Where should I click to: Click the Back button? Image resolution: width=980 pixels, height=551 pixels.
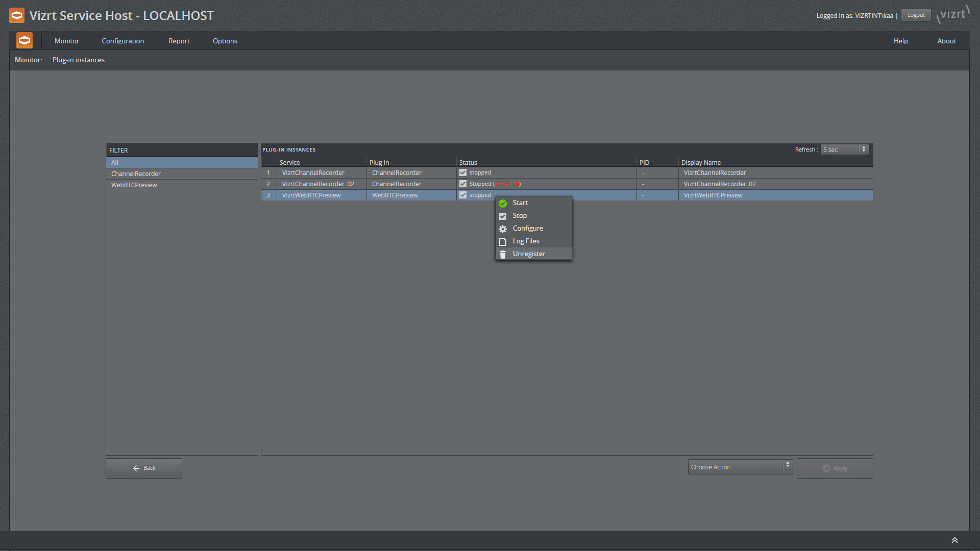(143, 467)
